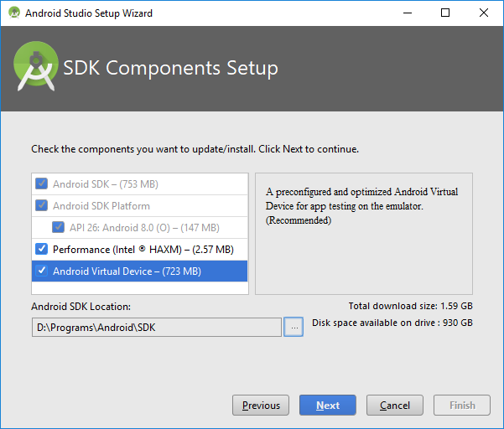Click the Total download size text

[410, 306]
